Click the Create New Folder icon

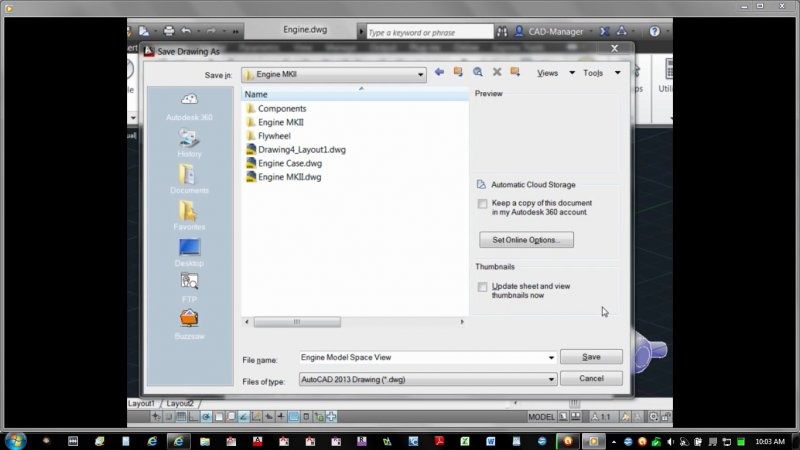(515, 72)
